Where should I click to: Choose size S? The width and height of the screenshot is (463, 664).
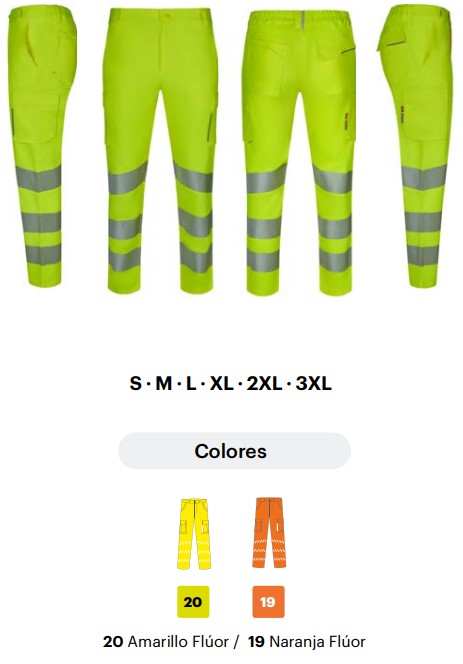coord(136,384)
